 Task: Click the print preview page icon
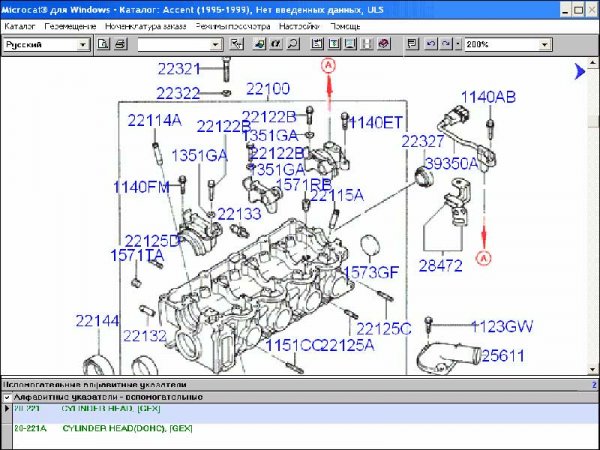click(104, 45)
